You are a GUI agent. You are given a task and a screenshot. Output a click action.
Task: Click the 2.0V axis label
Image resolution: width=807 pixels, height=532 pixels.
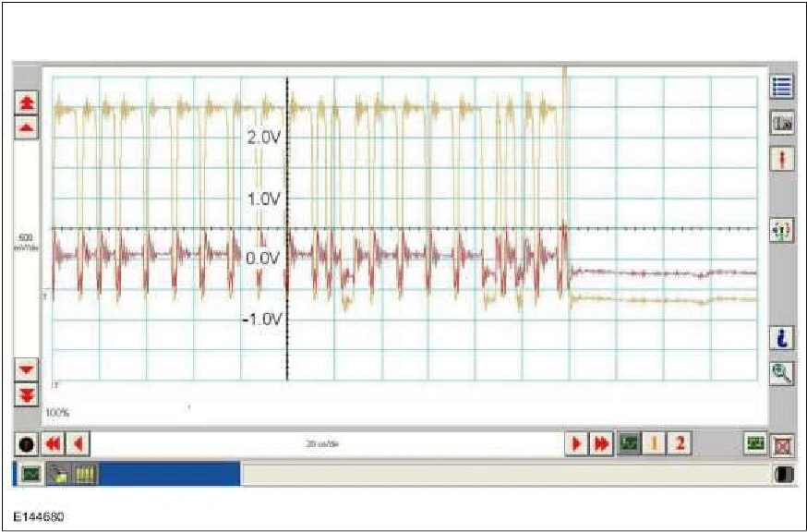pyautogui.click(x=264, y=138)
